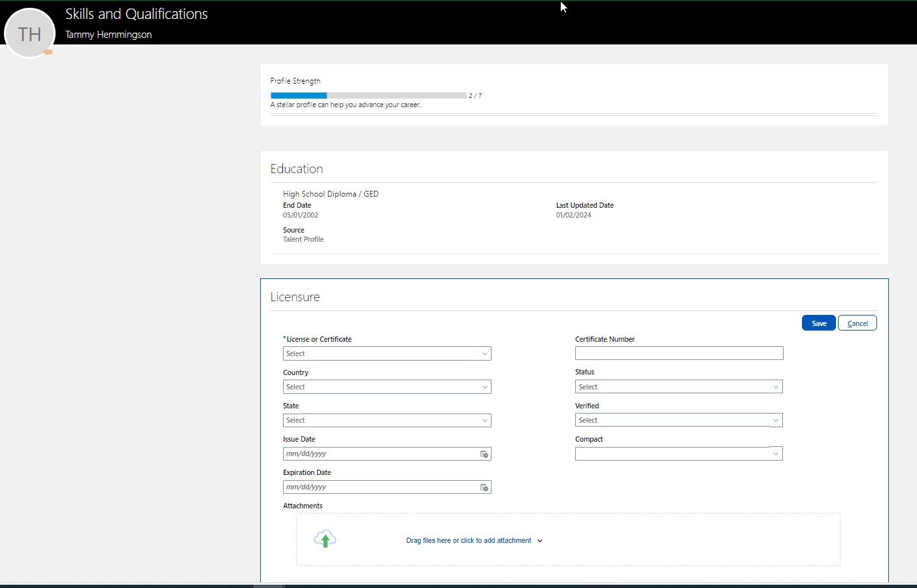917x588 pixels.
Task: Click the presence badge on the avatar
Action: coord(47,51)
